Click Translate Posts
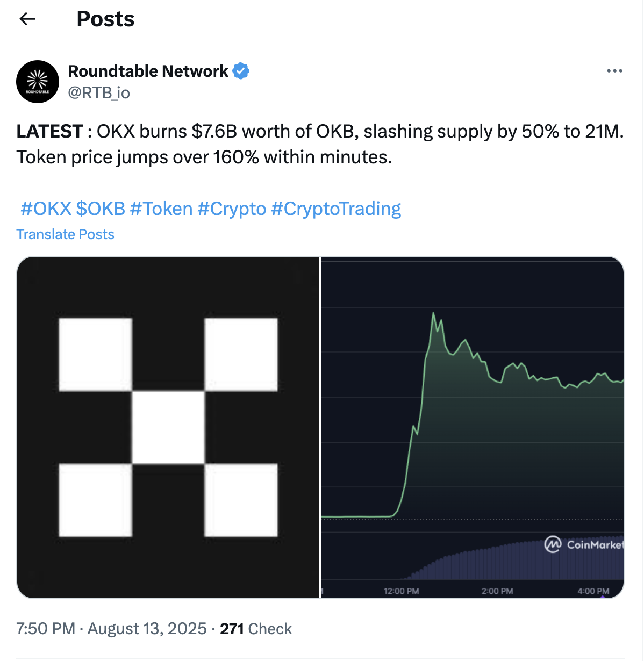The height and width of the screenshot is (661, 644). (x=65, y=234)
